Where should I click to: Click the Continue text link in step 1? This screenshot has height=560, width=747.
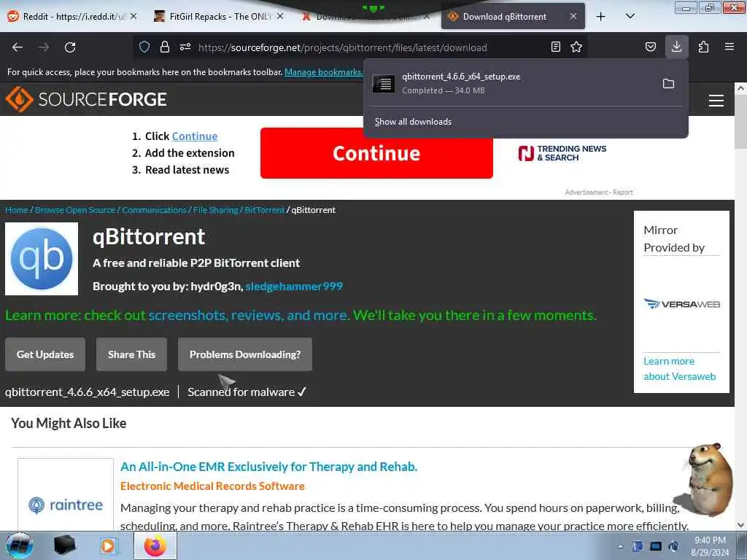pyautogui.click(x=194, y=136)
